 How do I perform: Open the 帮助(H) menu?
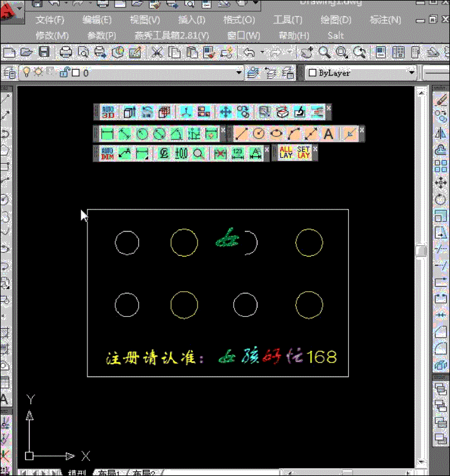tap(294, 35)
